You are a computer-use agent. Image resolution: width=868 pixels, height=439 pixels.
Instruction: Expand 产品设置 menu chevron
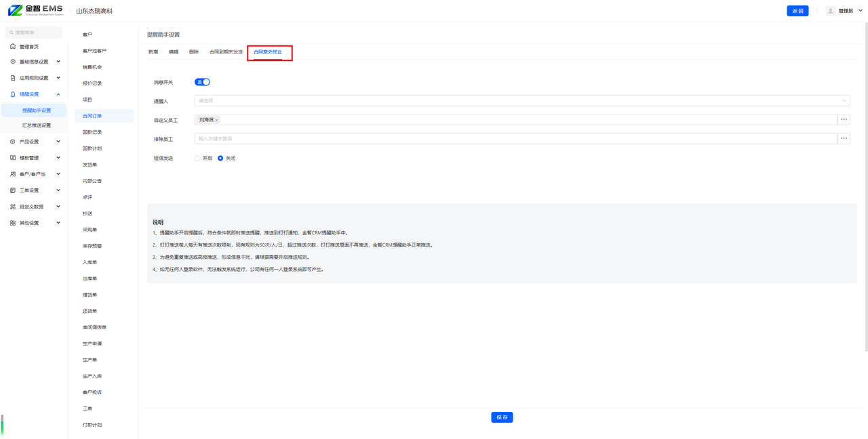coord(58,142)
